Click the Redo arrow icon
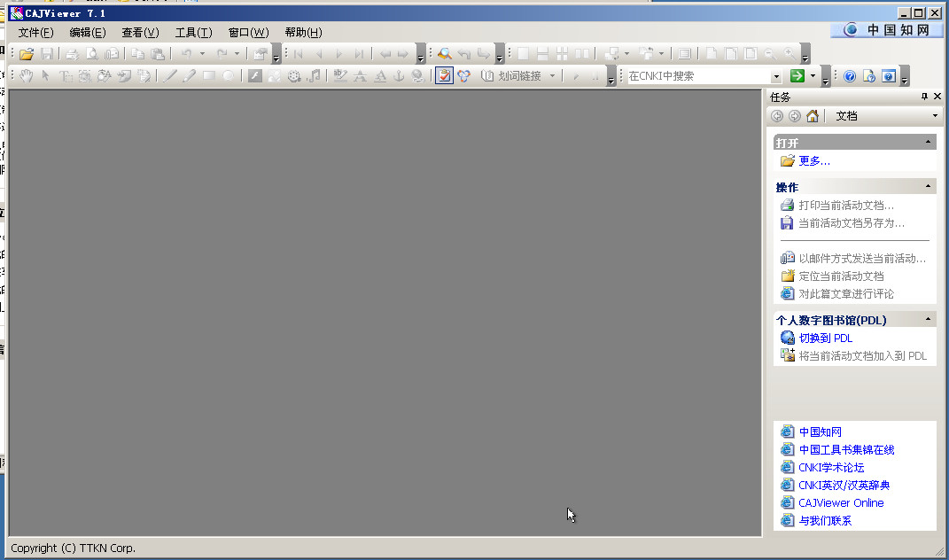This screenshot has width=949, height=560. coord(222,54)
